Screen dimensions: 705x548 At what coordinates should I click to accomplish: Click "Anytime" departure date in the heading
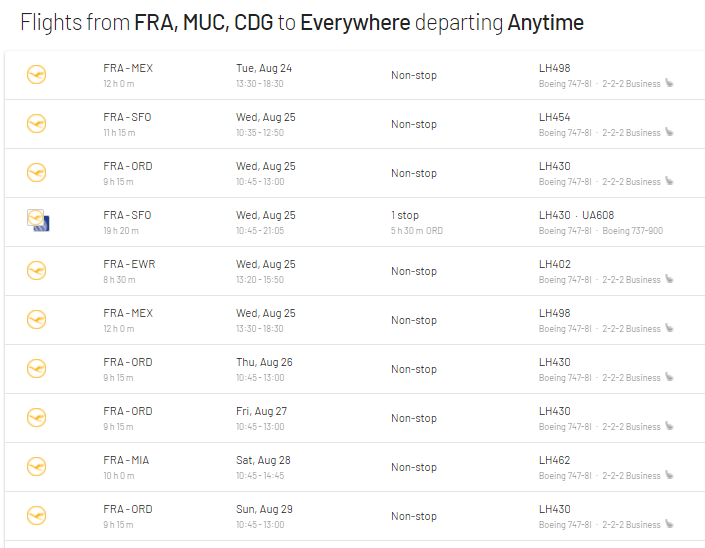point(545,22)
